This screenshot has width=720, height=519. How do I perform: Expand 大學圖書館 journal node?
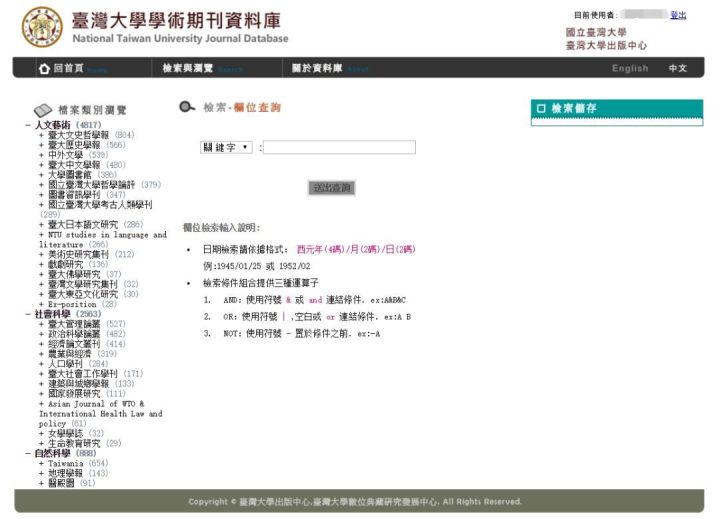41,175
